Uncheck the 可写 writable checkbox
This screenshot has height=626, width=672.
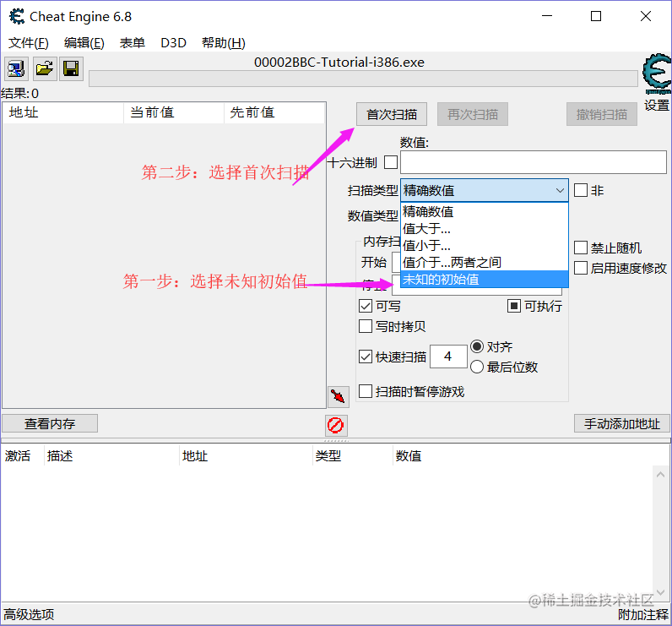366,306
